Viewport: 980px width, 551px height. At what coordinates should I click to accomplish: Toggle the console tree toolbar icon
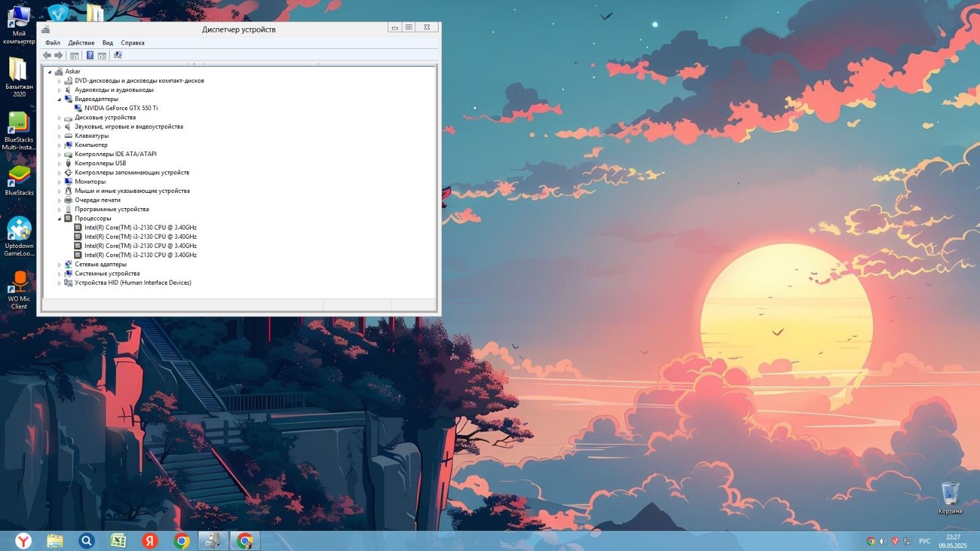pyautogui.click(x=75, y=55)
